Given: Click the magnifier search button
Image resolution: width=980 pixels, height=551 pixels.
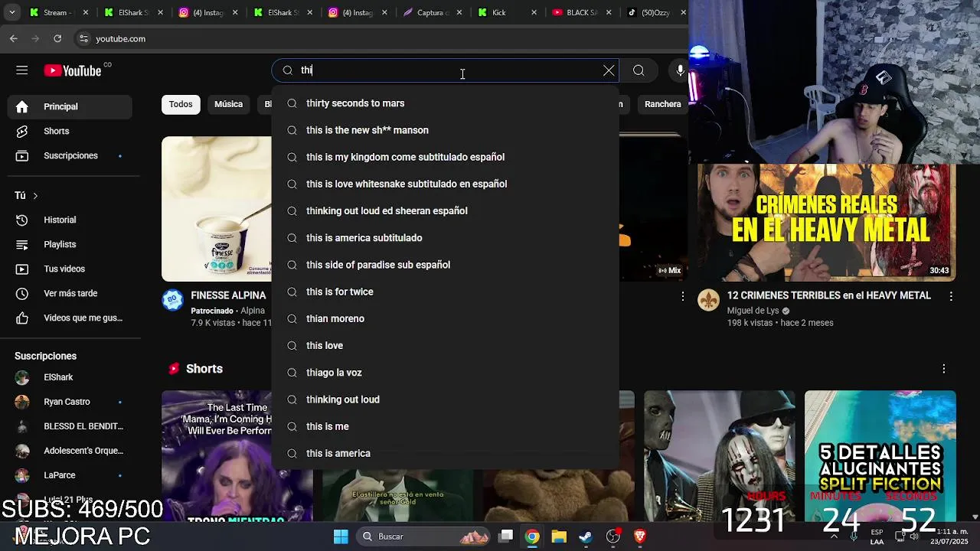Looking at the screenshot, I should pyautogui.click(x=639, y=70).
